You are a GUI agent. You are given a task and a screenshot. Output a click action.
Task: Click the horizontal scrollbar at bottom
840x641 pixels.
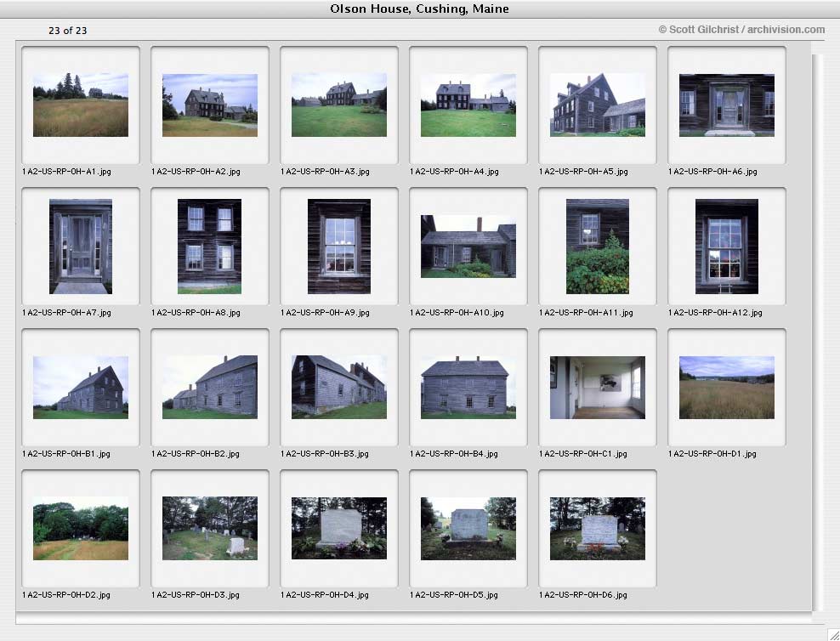[x=413, y=619]
